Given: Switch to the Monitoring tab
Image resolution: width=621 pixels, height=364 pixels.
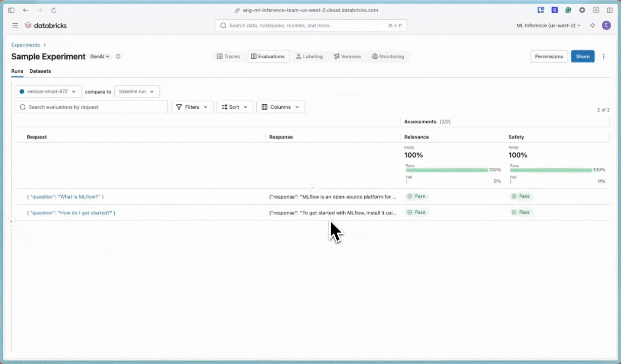Looking at the screenshot, I should click(388, 57).
